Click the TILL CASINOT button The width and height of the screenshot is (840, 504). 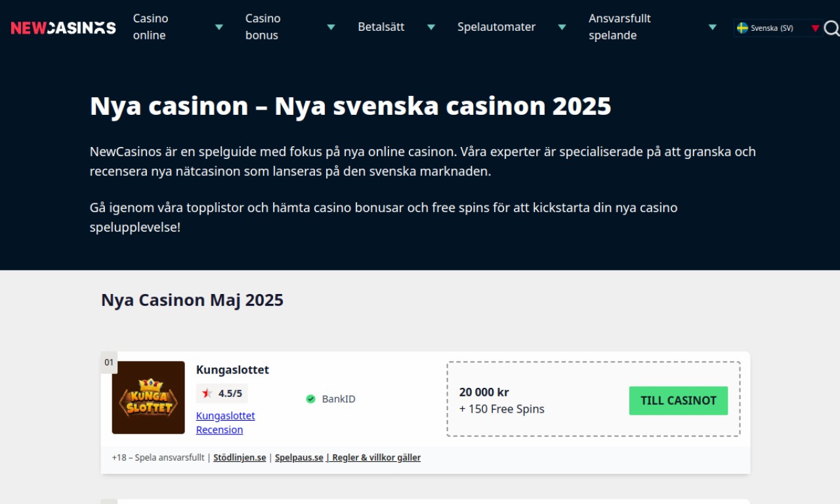click(679, 400)
